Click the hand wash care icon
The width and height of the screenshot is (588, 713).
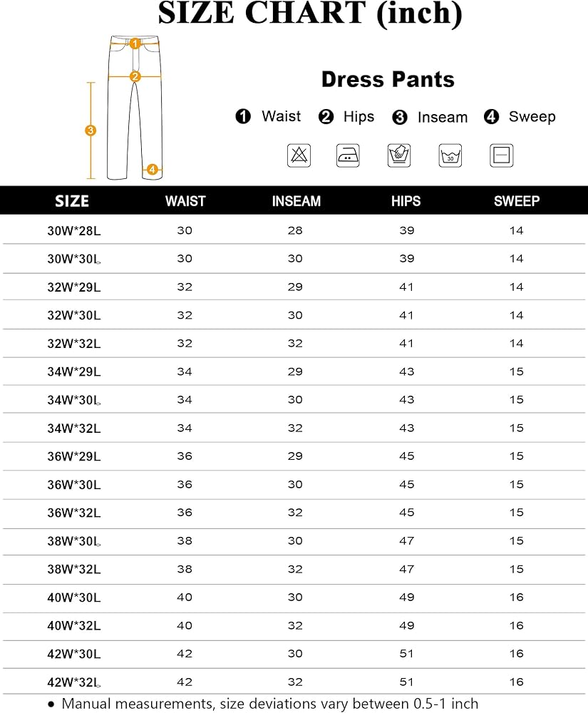[398, 155]
